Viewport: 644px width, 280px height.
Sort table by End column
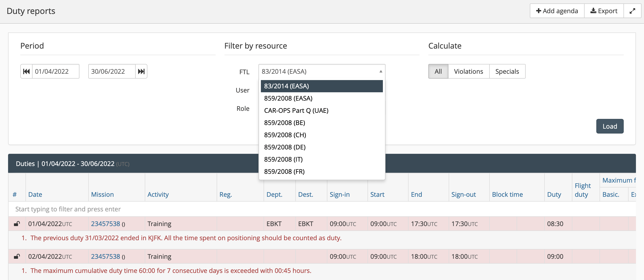(416, 194)
